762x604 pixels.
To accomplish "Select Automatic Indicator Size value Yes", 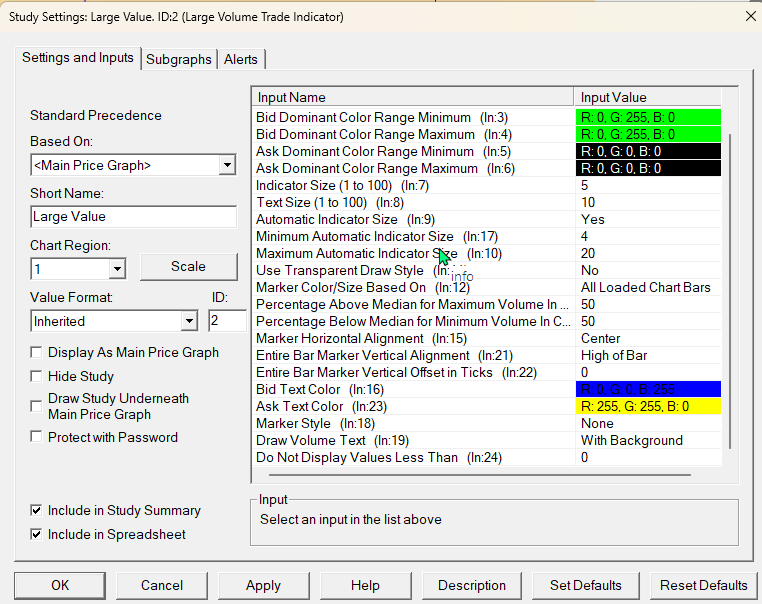I will coord(648,220).
